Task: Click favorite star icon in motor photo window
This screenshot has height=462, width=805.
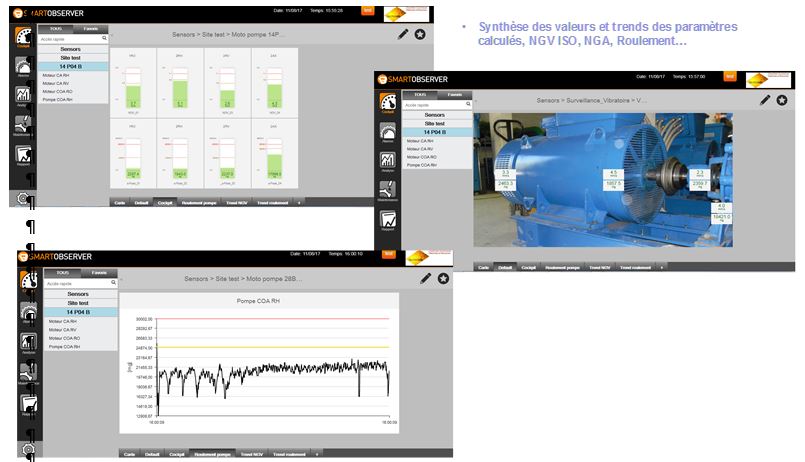Action: (782, 100)
